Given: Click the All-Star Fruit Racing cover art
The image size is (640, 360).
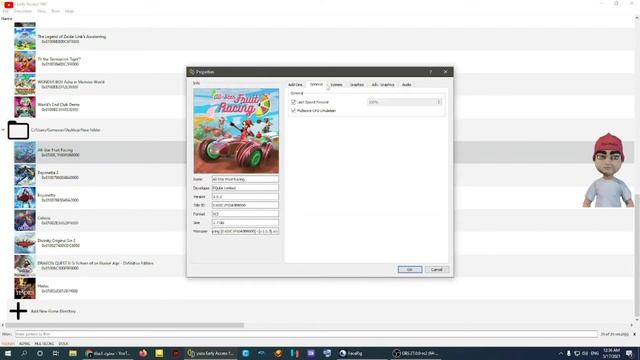Looking at the screenshot, I should point(236,131).
